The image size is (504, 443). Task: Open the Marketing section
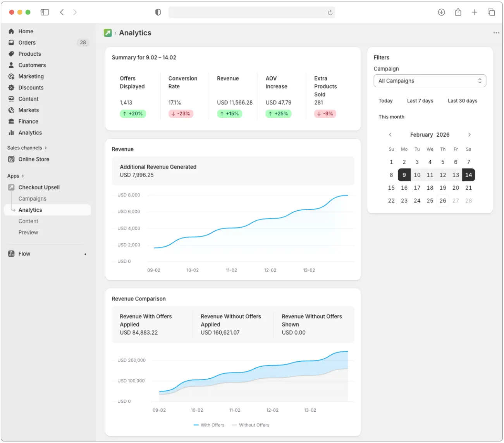coord(31,76)
